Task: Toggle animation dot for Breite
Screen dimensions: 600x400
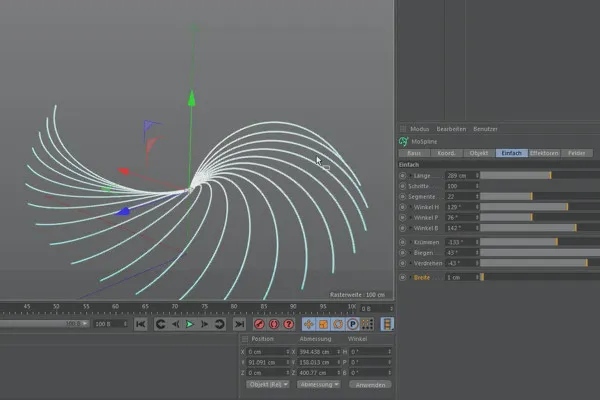Action: [x=402, y=278]
